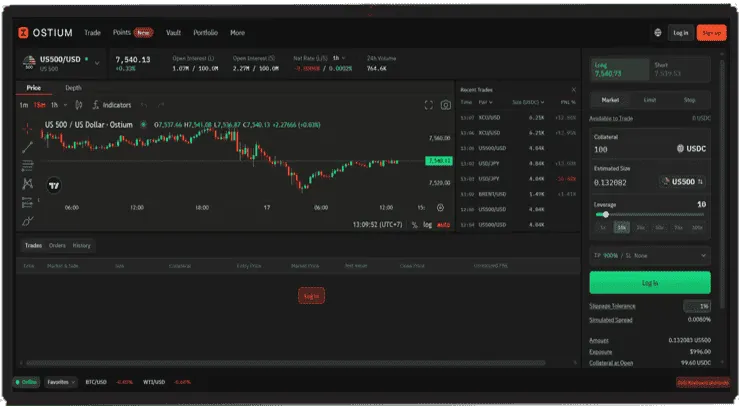Viewport: 740px width, 410px height.
Task: Open the position forecasting tool
Action: coord(27,202)
